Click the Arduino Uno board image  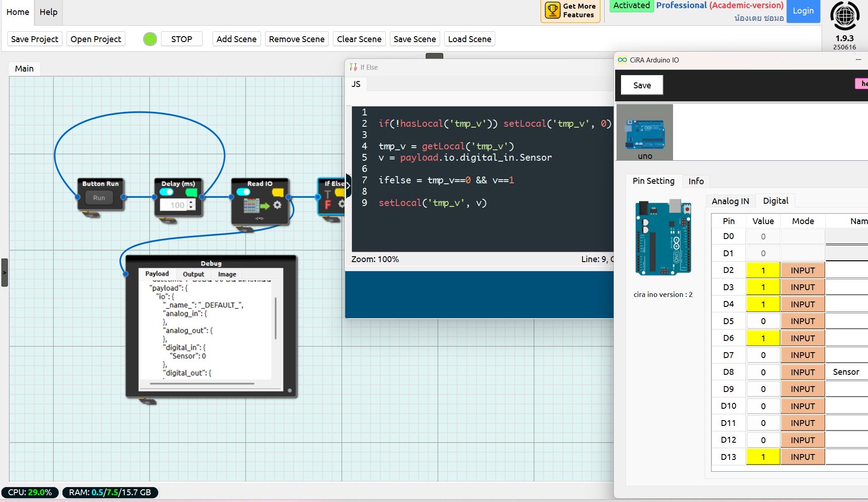coord(663,237)
